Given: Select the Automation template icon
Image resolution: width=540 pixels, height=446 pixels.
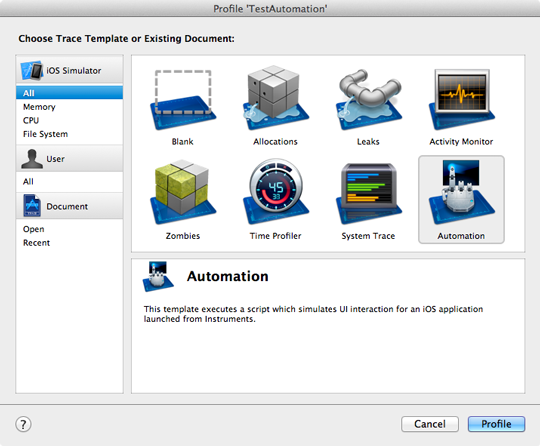Looking at the screenshot, I should pos(461,192).
